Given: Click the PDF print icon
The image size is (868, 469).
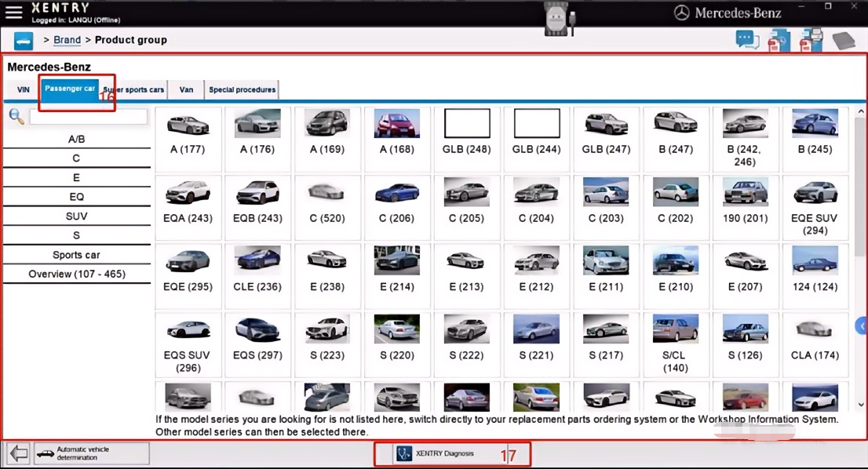Looking at the screenshot, I should point(810,40).
